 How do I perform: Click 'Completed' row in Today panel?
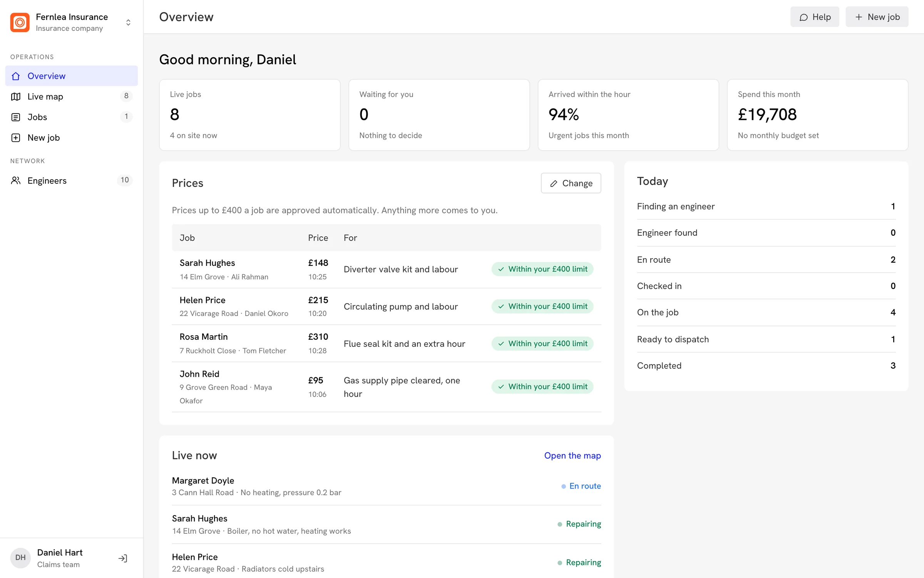click(766, 366)
